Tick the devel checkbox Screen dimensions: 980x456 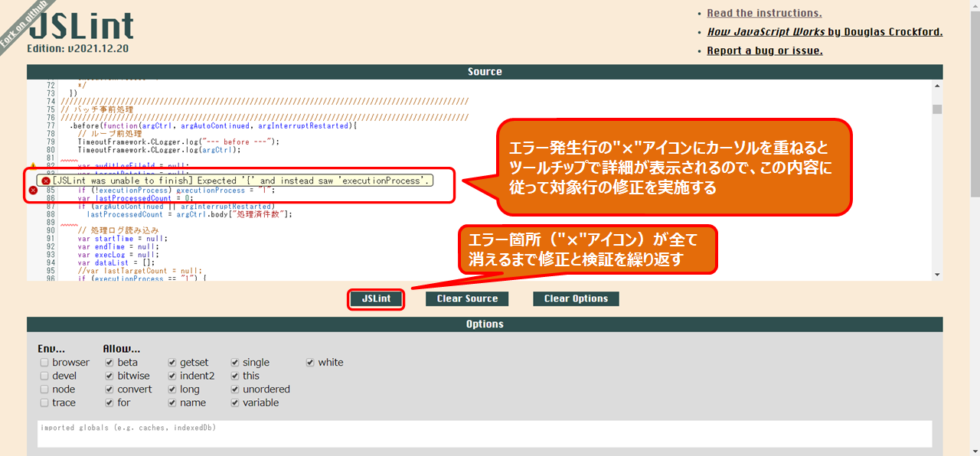pos(44,376)
